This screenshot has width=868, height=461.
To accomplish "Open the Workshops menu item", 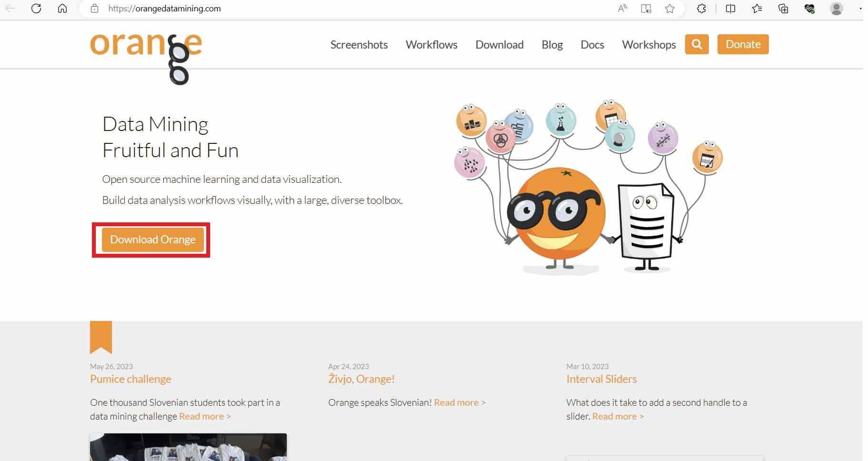I will (649, 45).
